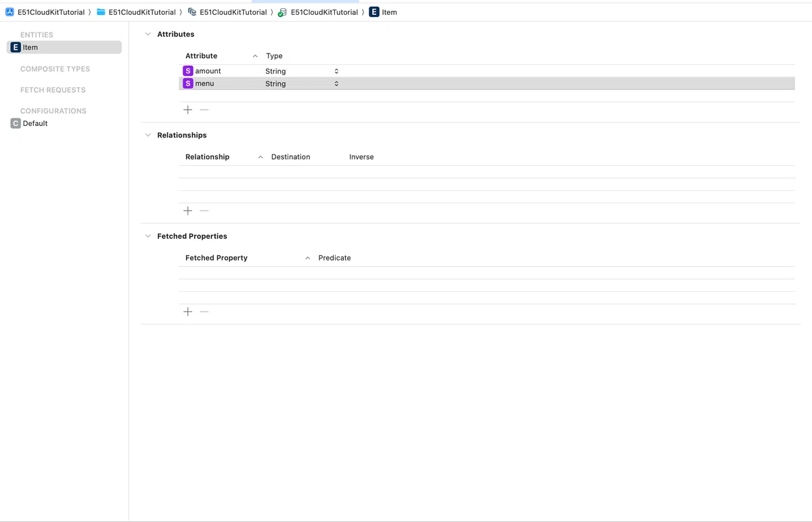Click the String type of menu
The image size is (812, 522).
point(275,83)
